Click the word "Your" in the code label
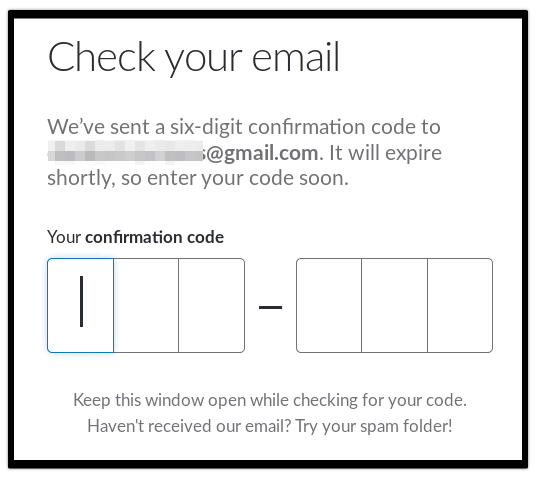The image size is (538, 477). coord(64,237)
